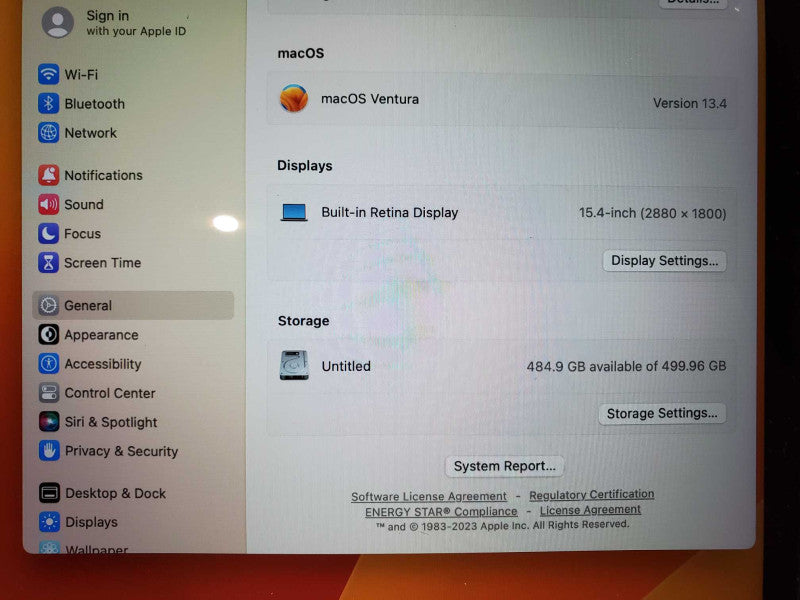The height and width of the screenshot is (600, 800).
Task: Select the General gear icon
Action: 48,305
